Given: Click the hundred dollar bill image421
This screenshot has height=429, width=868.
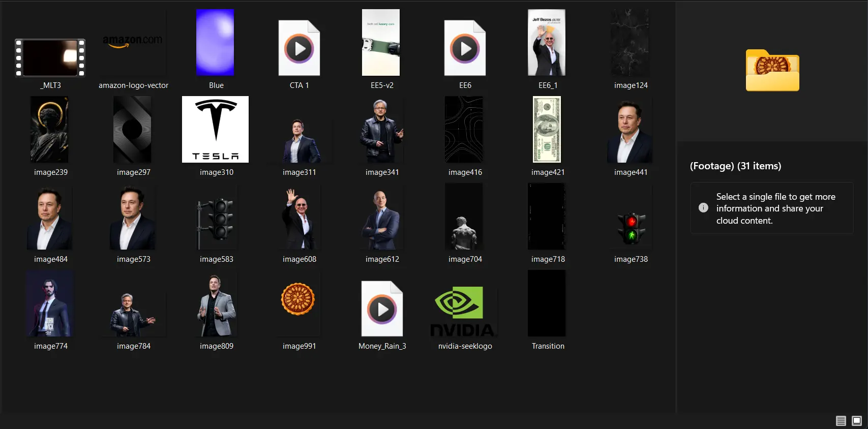Looking at the screenshot, I should point(547,130).
